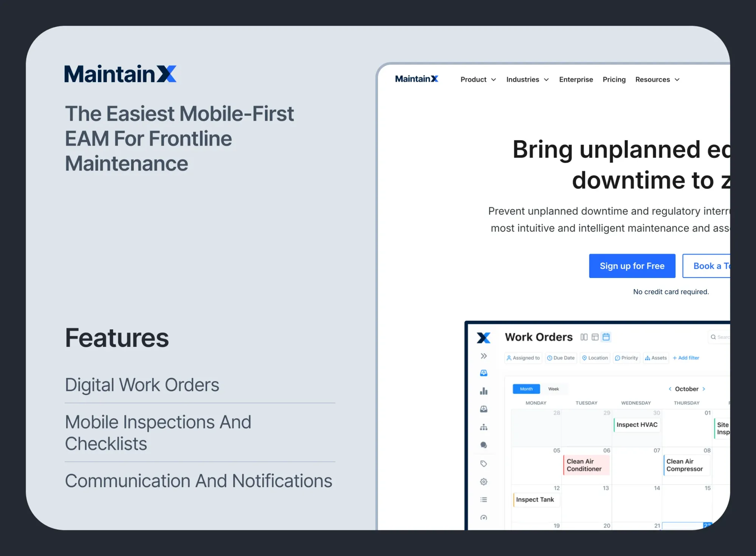Switch to column view icon
The image size is (756, 556).
coord(584,337)
